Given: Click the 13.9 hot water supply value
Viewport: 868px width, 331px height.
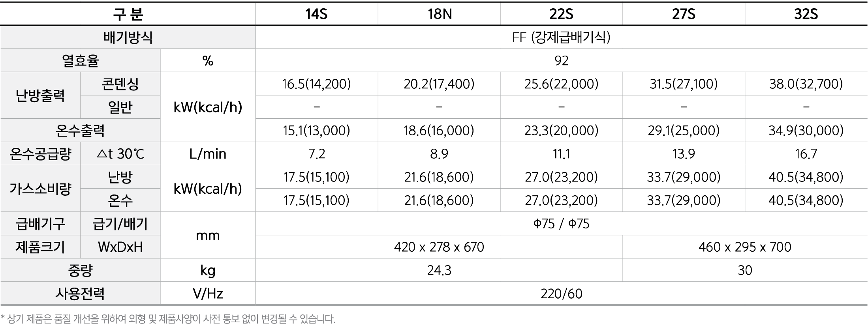Looking at the screenshot, I should (684, 154).
